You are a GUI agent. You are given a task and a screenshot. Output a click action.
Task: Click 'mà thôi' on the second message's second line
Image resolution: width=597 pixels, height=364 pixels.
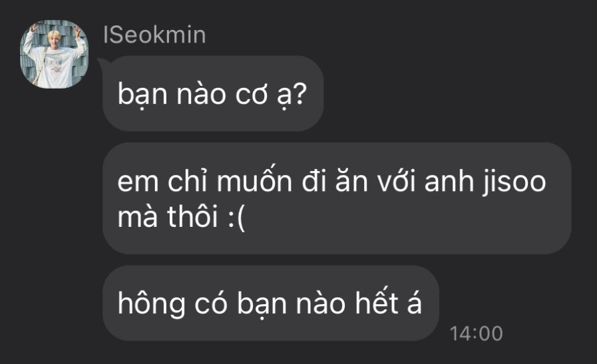(168, 216)
